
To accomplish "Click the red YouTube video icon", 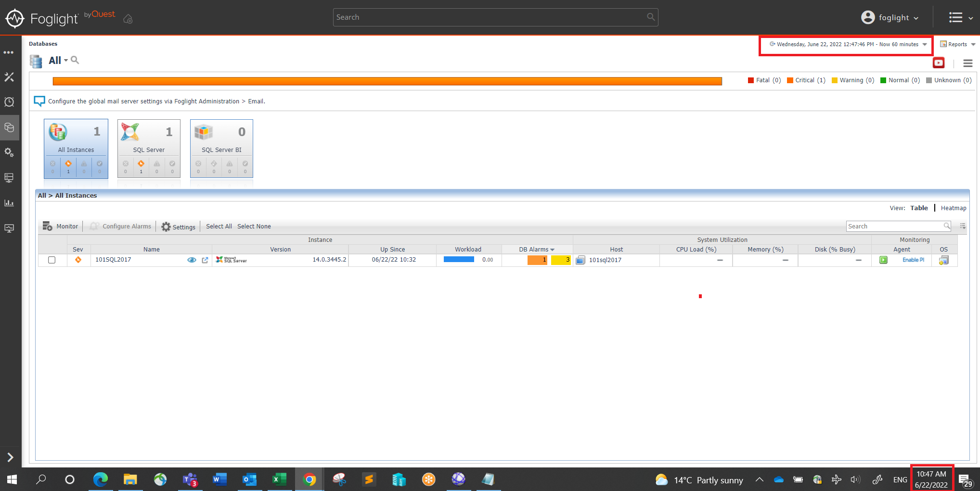I will pyautogui.click(x=939, y=63).
